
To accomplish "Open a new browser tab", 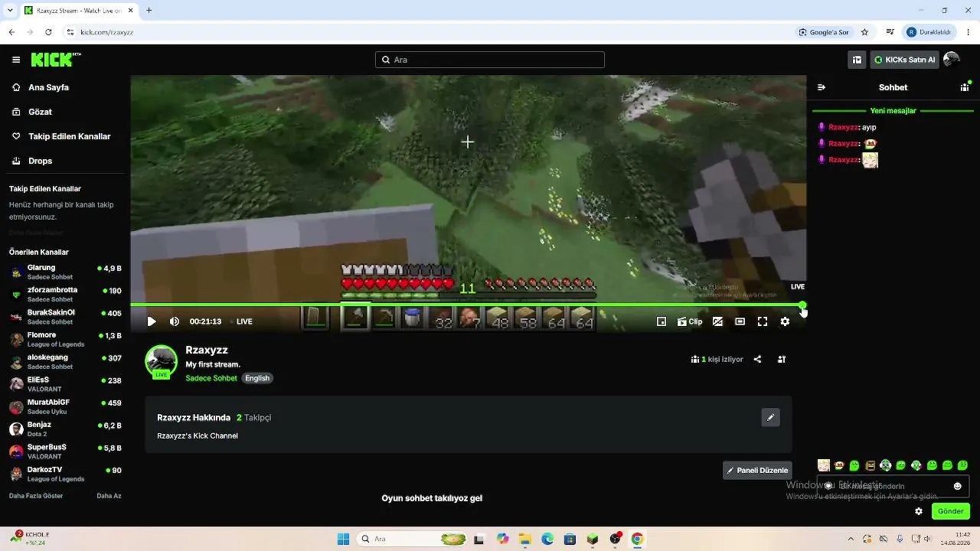I will point(149,10).
